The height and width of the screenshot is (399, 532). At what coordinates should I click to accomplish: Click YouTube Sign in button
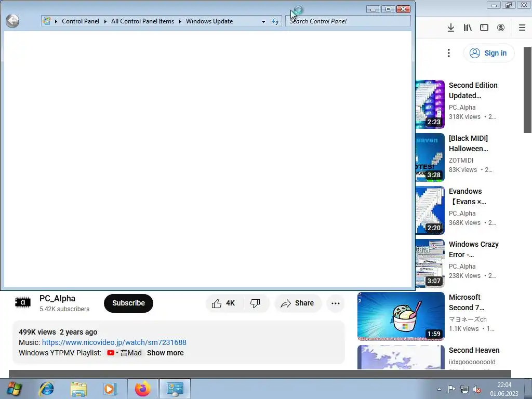(x=489, y=53)
